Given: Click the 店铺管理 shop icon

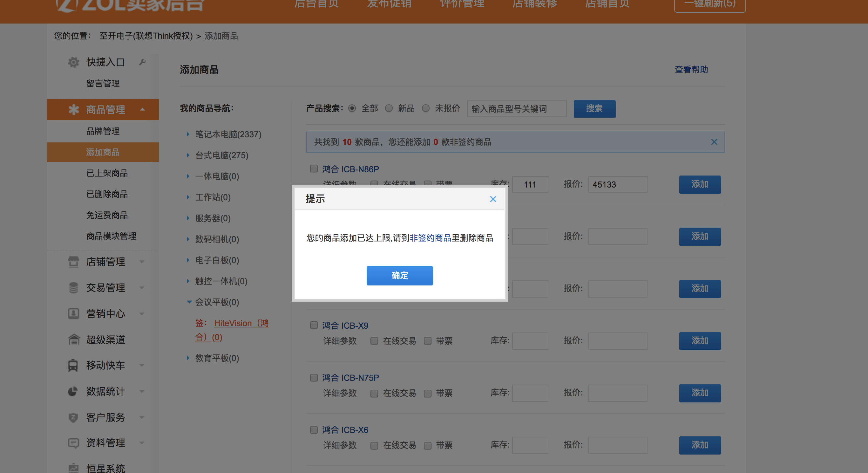Looking at the screenshot, I should click(x=73, y=262).
